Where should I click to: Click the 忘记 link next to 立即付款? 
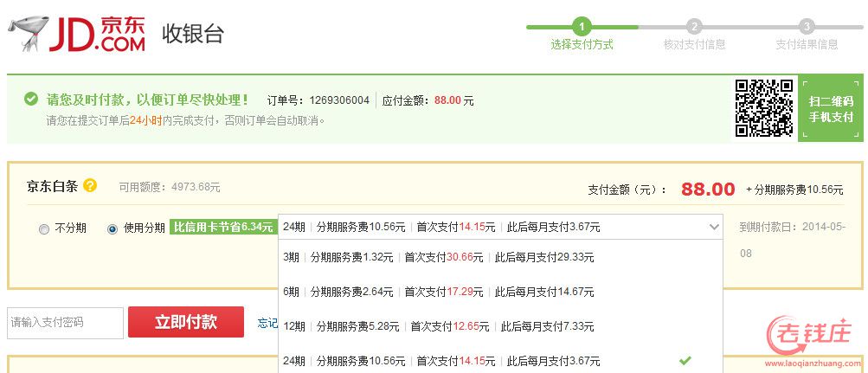[x=268, y=323]
